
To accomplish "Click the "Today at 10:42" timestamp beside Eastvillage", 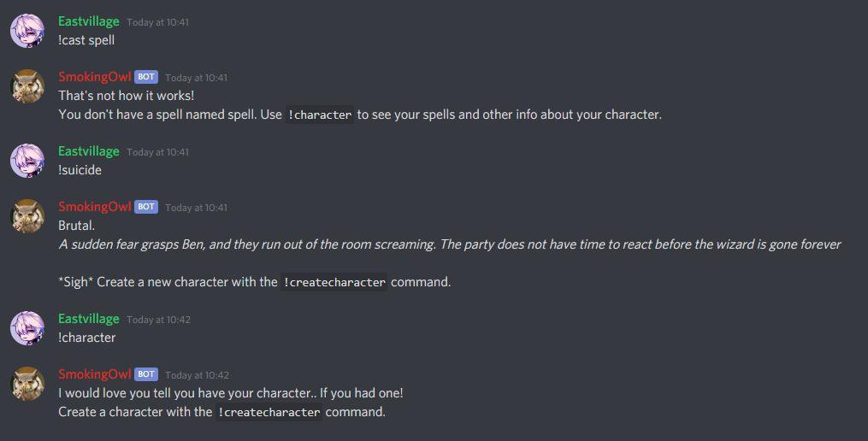I will click(x=158, y=320).
